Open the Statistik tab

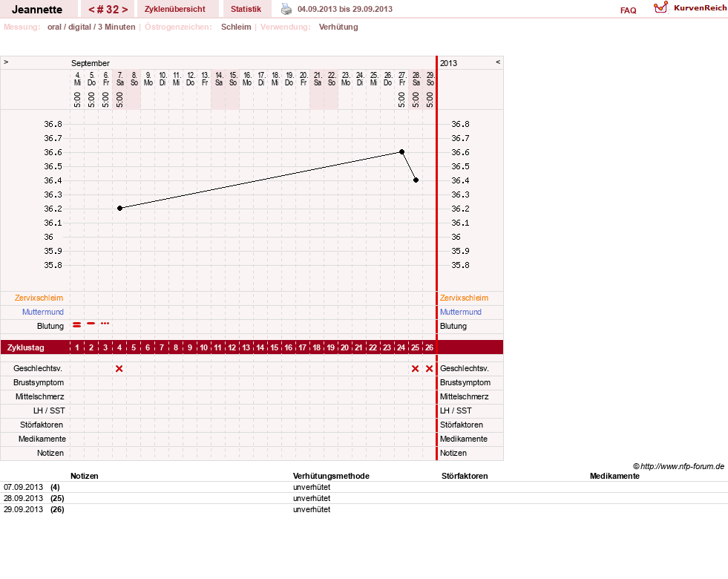click(x=246, y=9)
